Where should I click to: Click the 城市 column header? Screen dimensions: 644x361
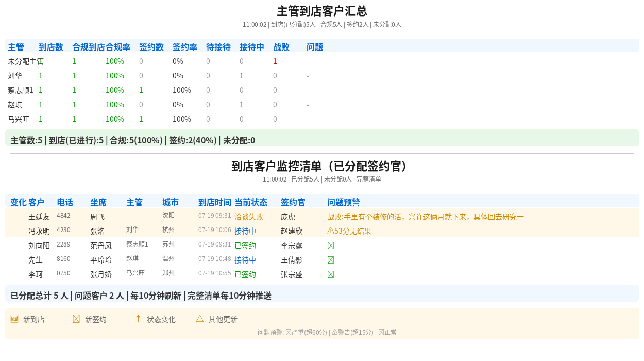(x=171, y=202)
